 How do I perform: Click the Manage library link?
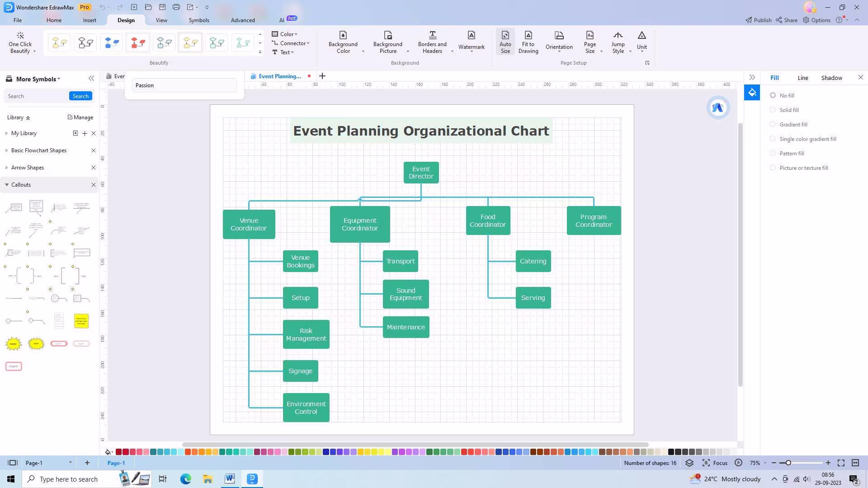click(x=80, y=117)
